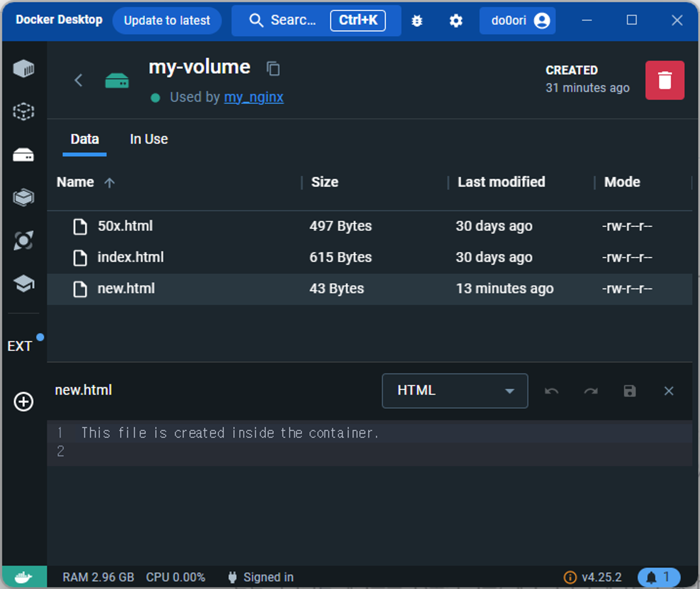Open the troubleshoot bug icon
700x589 pixels.
[417, 21]
